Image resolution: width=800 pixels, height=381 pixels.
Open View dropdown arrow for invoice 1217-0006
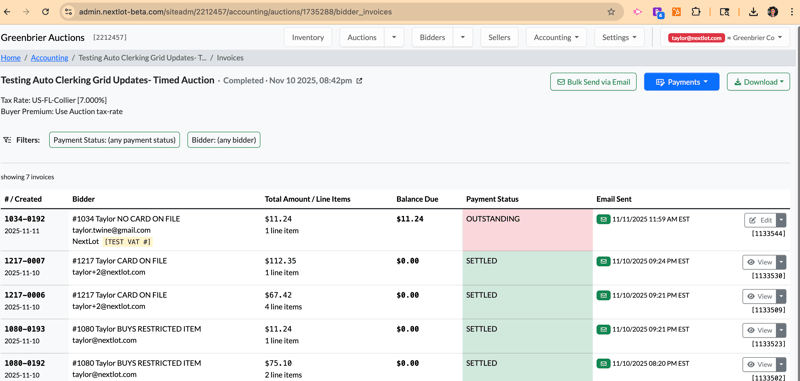point(781,296)
